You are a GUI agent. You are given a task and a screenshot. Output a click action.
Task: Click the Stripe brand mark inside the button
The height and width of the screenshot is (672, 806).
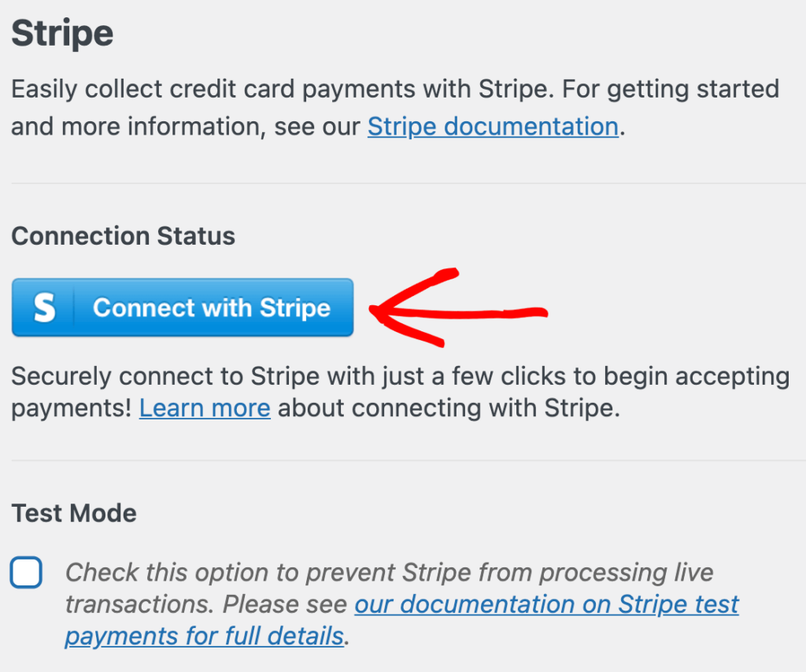46,308
